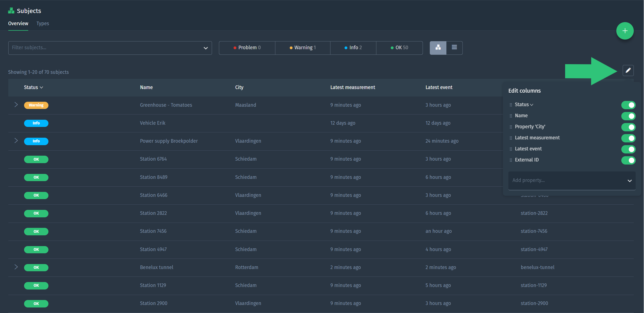
Task: Disable the External ID column toggle
Action: [628, 160]
